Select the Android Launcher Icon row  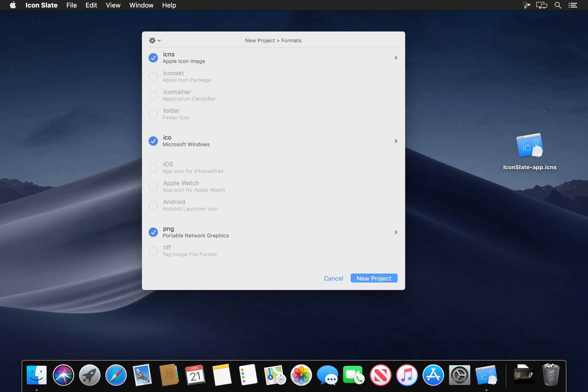coord(190,205)
